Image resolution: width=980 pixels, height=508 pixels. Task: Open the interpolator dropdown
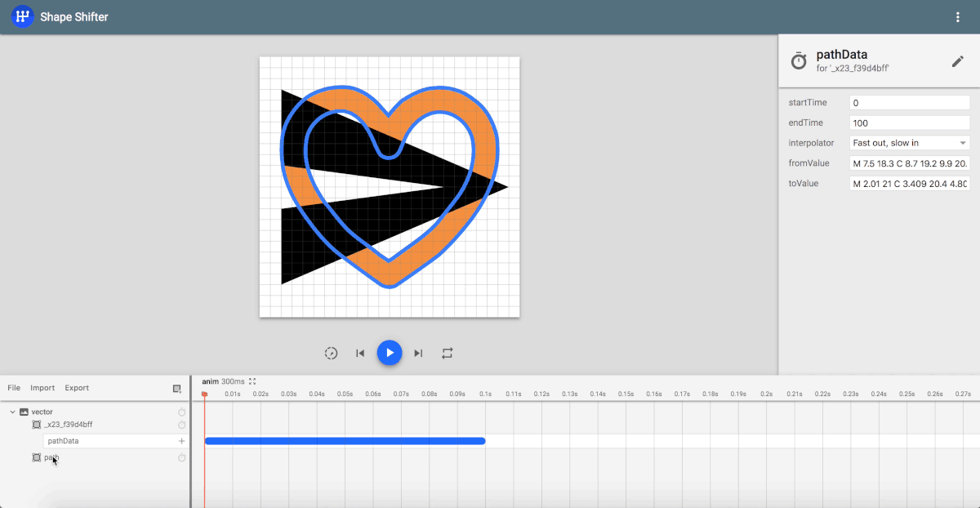coord(910,143)
